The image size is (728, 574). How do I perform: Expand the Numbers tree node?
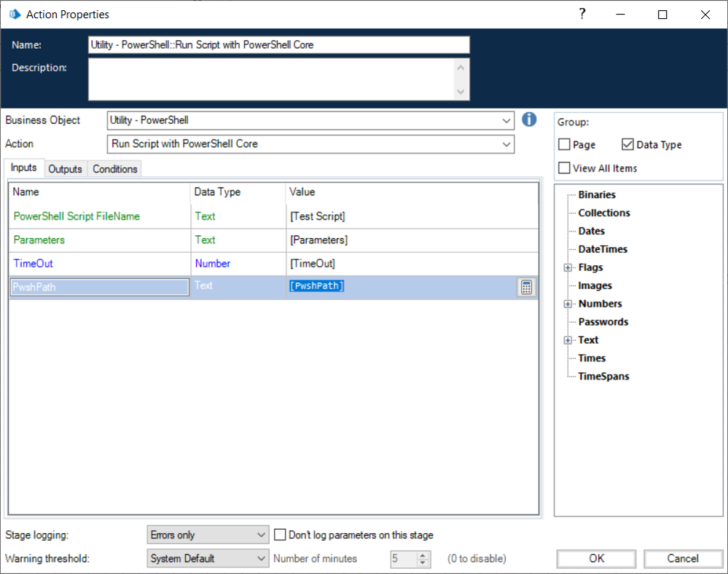point(568,304)
